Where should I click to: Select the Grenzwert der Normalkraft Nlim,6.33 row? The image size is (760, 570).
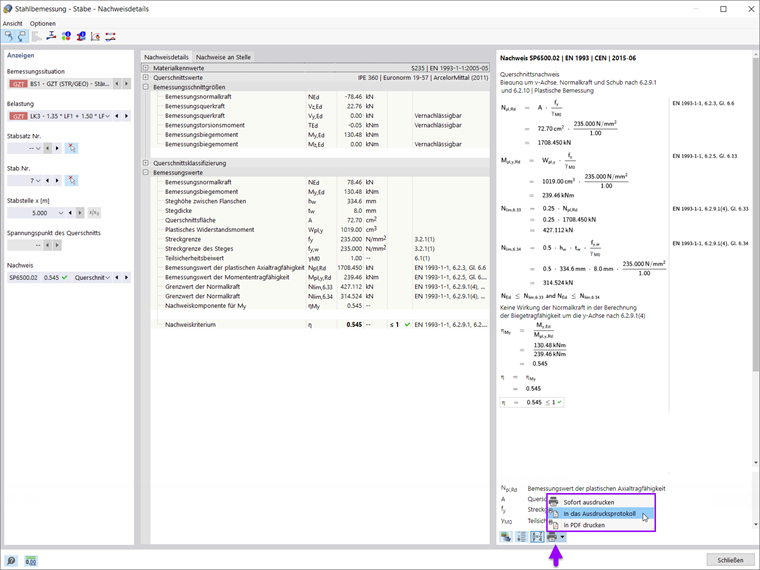pos(320,287)
